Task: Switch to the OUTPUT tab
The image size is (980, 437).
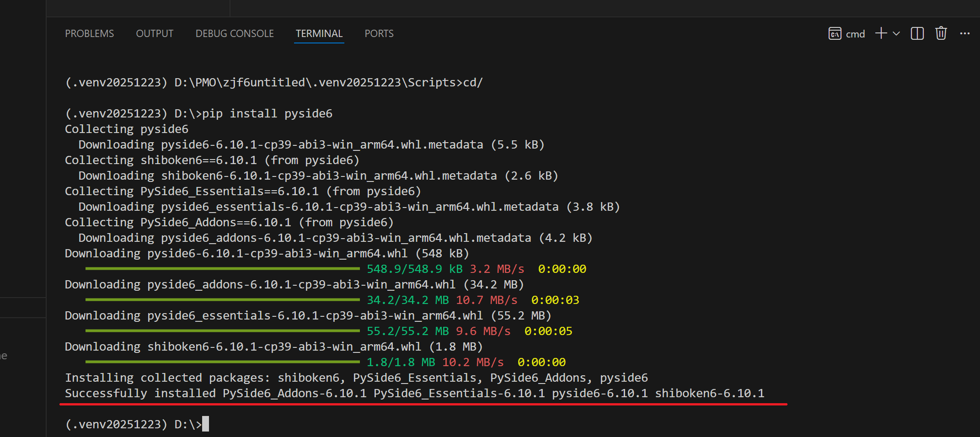Action: [x=155, y=34]
